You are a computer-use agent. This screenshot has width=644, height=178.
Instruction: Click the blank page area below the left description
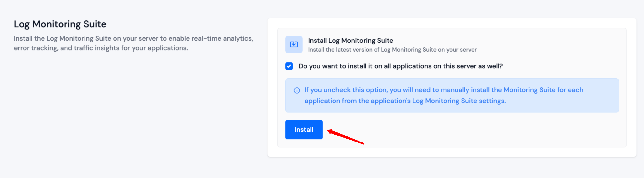pos(125,112)
